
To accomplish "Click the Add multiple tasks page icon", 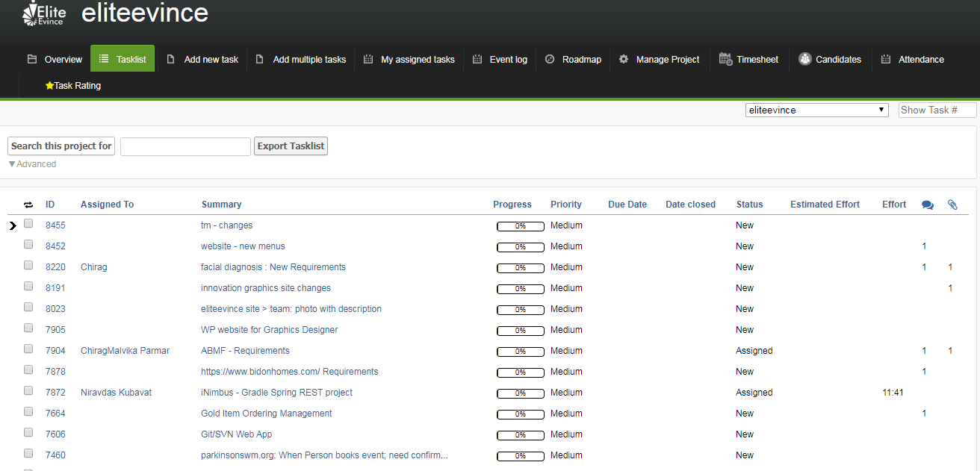I will [x=259, y=59].
